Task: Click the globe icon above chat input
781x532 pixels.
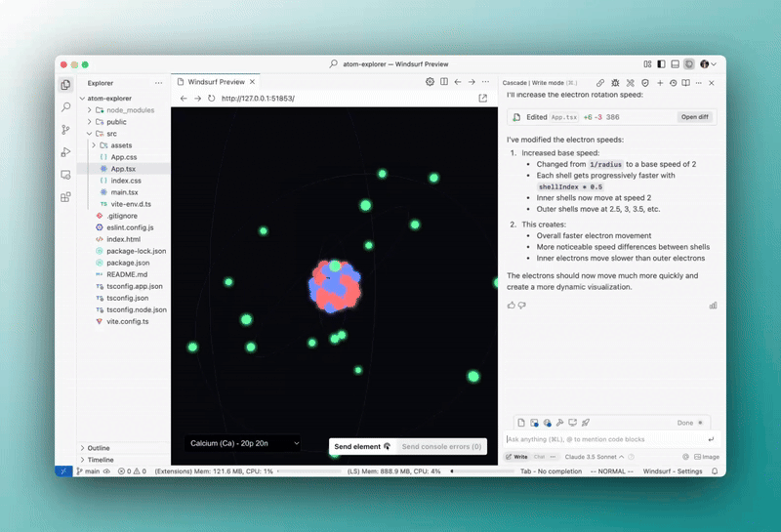Action: [547, 423]
